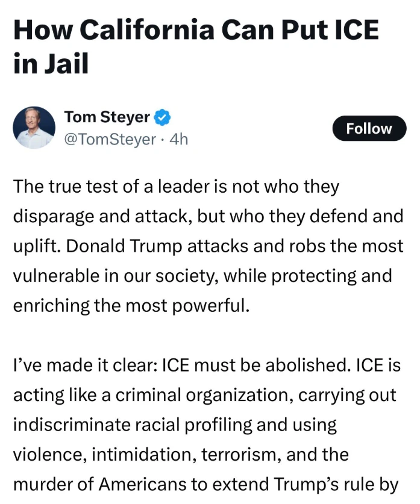Click the line "enriching the most powerful."
Image resolution: width=420 pixels, height=504 pixels.
pos(131,305)
